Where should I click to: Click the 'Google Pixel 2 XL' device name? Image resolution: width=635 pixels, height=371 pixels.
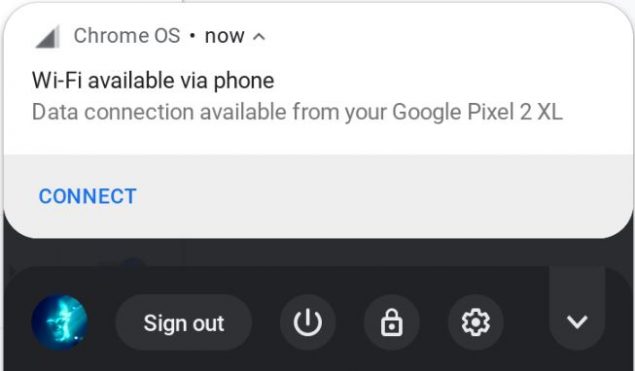477,112
